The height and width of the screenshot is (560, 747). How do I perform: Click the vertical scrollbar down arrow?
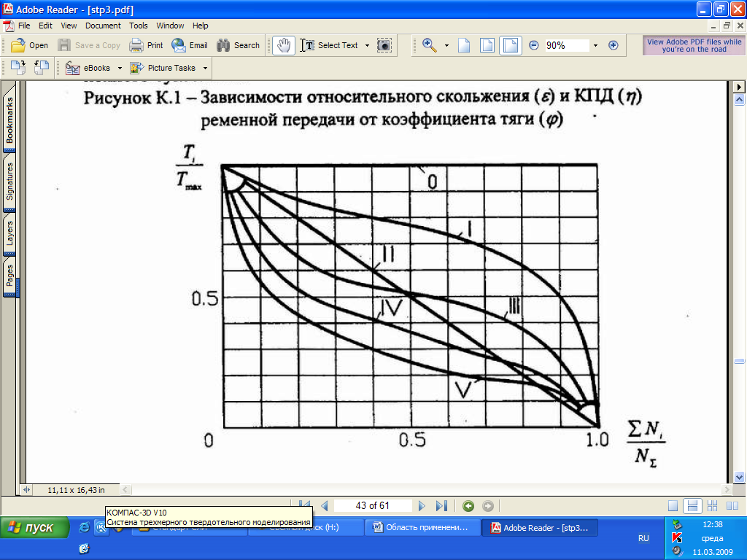[739, 477]
